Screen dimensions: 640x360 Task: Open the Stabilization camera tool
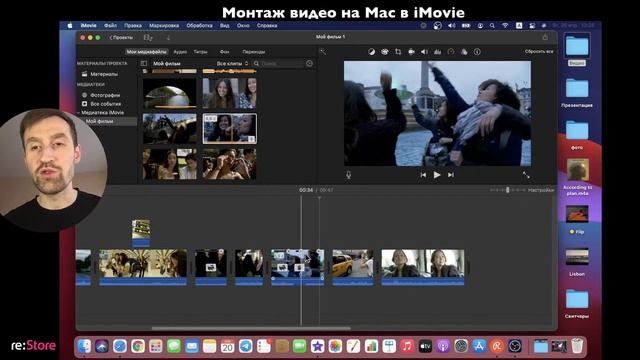(x=411, y=52)
